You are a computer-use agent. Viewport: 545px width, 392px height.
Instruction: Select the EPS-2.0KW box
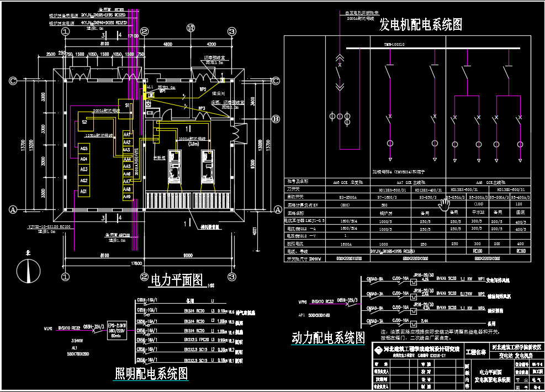coord(117,331)
